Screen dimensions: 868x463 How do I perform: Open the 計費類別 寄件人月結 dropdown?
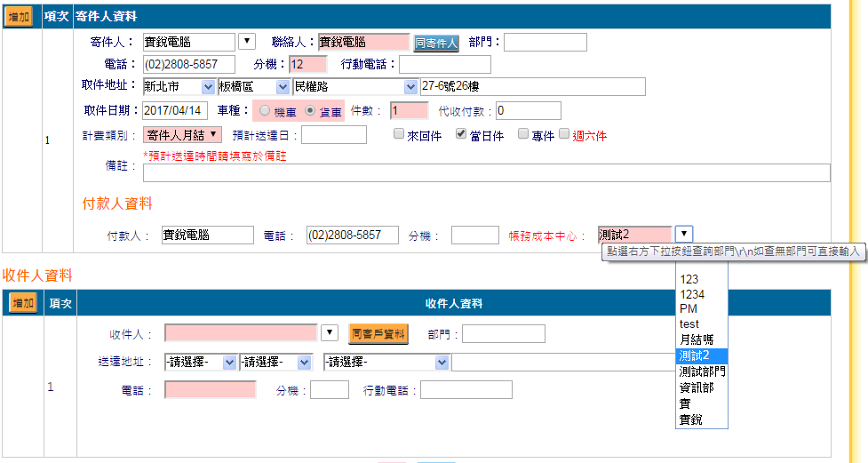coord(182,135)
